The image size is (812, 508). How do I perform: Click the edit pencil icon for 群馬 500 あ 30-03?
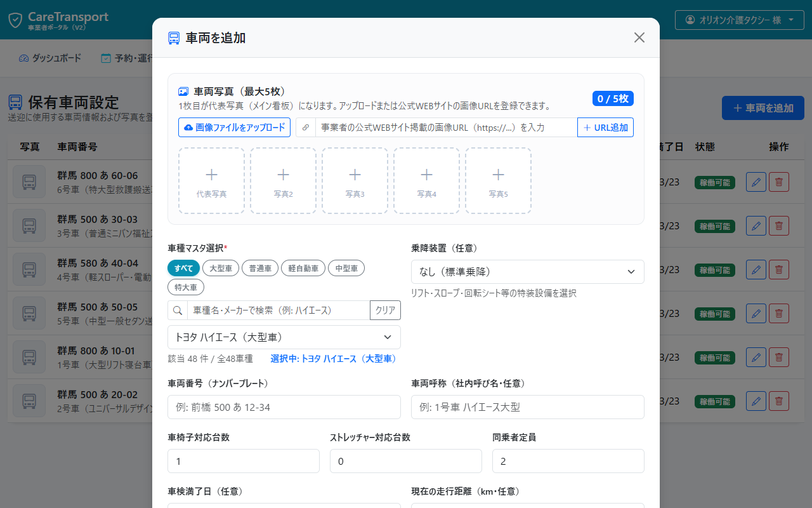[x=756, y=226]
